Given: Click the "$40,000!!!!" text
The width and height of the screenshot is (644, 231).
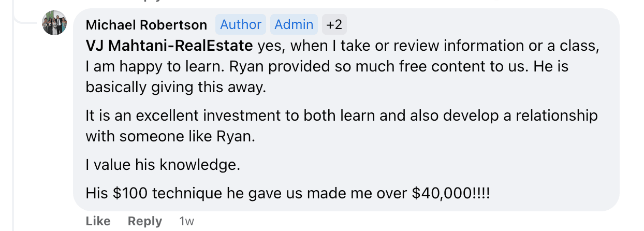Looking at the screenshot, I should [x=450, y=194].
